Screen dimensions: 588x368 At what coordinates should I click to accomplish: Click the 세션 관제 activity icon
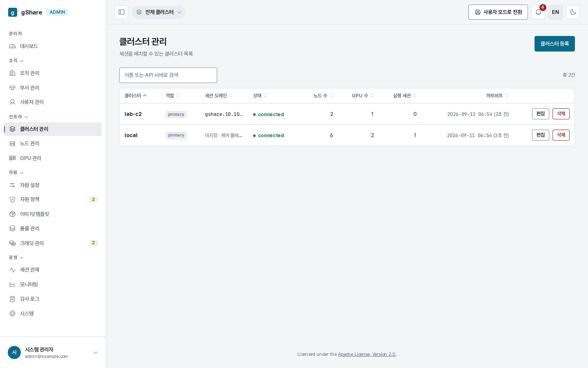[x=13, y=270]
